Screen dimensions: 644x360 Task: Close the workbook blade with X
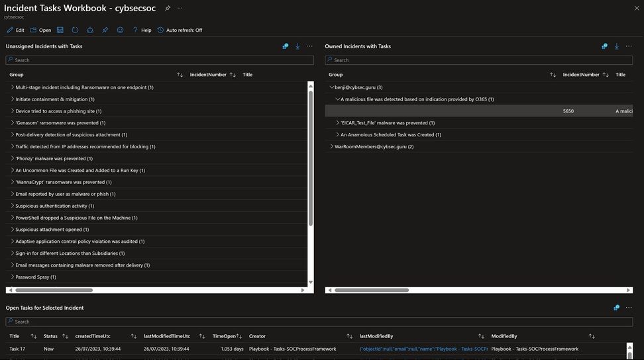637,8
